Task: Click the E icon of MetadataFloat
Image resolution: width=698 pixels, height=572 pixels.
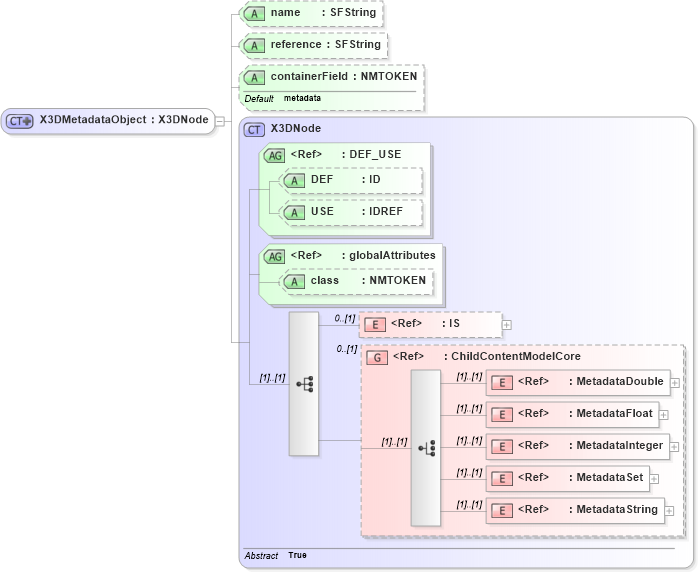Action: click(502, 414)
